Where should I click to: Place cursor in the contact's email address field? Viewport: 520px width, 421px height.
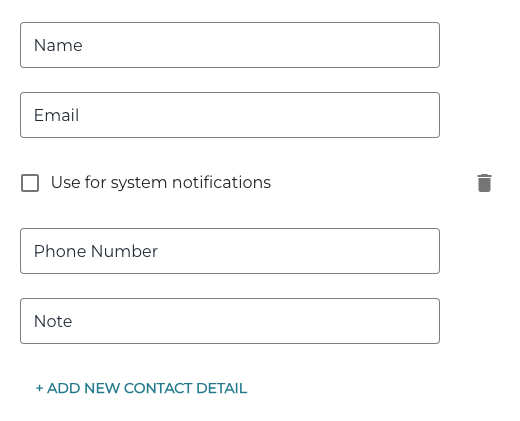pos(230,115)
